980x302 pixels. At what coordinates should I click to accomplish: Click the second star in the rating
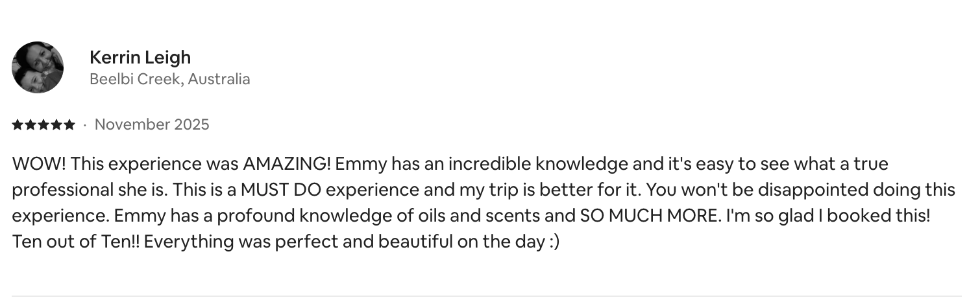[31, 125]
